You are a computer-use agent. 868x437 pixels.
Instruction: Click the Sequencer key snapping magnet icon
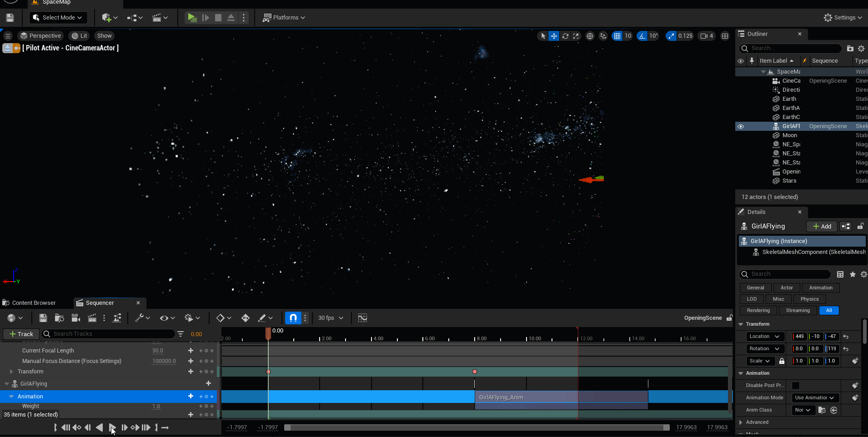click(x=293, y=318)
